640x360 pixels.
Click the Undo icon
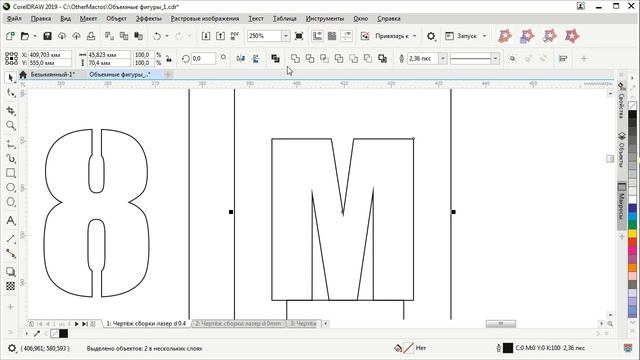(157, 36)
